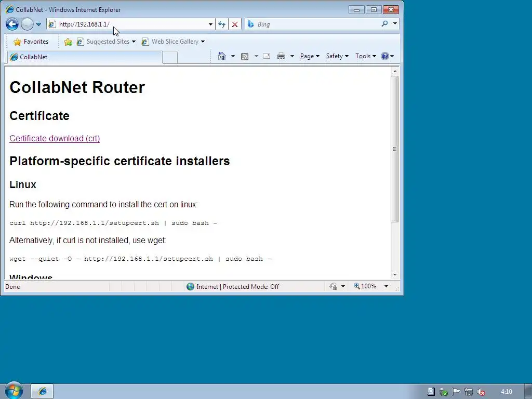The width and height of the screenshot is (532, 399).
Task: Click the Add to Favorites Bar icon
Action: tap(68, 42)
